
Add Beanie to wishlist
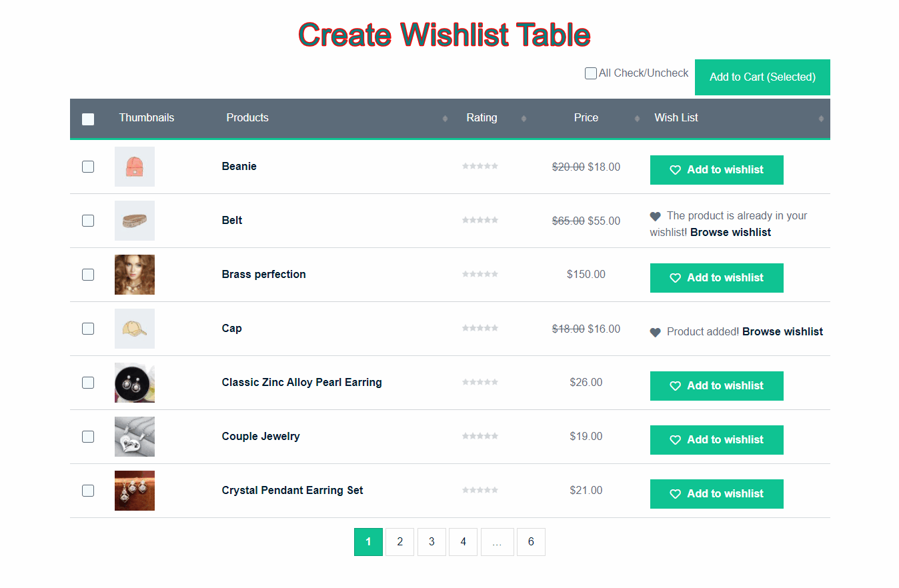(717, 170)
